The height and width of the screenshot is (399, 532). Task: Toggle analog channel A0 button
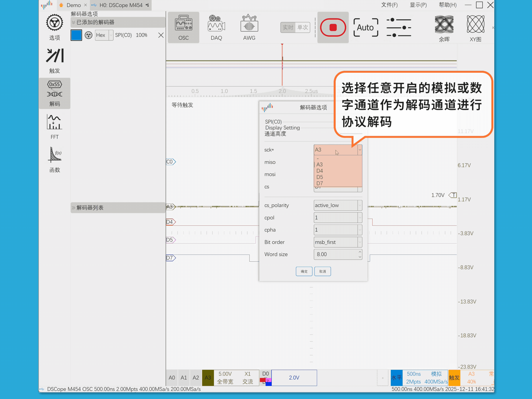pos(172,378)
